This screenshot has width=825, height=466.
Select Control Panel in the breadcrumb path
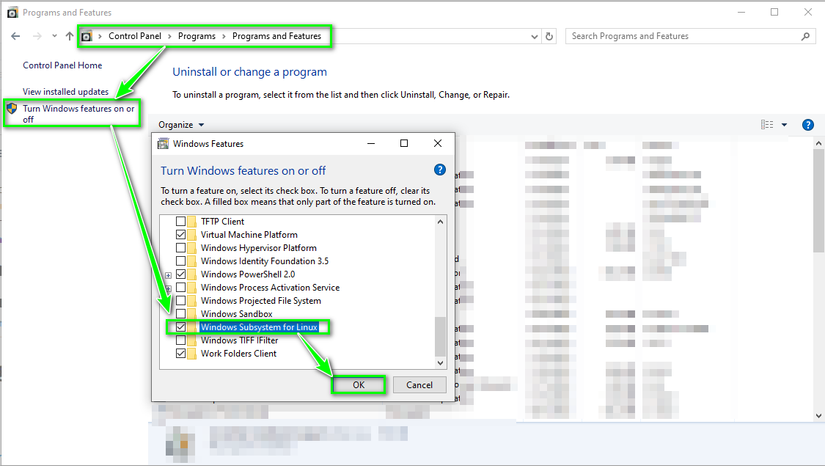pos(135,36)
